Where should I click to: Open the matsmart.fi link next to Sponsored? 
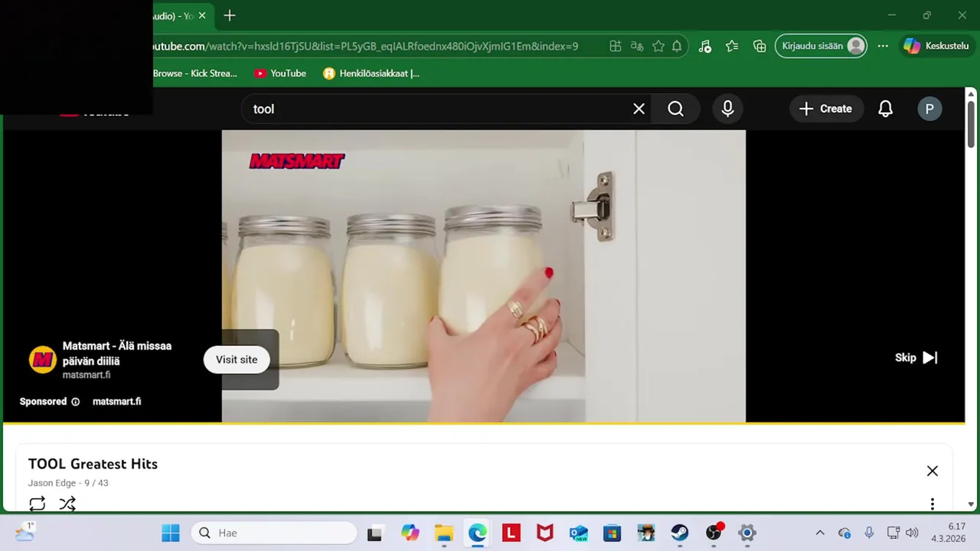click(116, 401)
